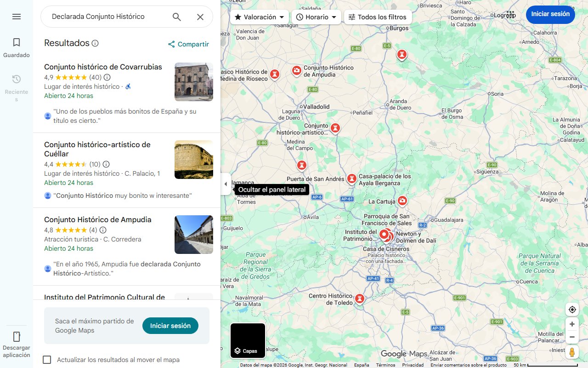Collapse the side panel with the arrow toggle
The image size is (588, 368).
pos(226,184)
